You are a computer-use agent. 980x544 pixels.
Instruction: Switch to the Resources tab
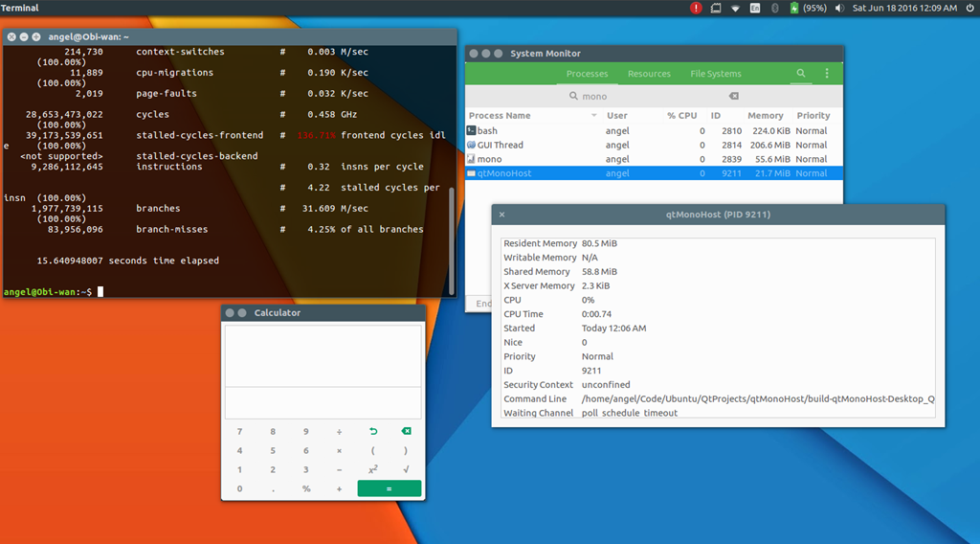pyautogui.click(x=649, y=74)
